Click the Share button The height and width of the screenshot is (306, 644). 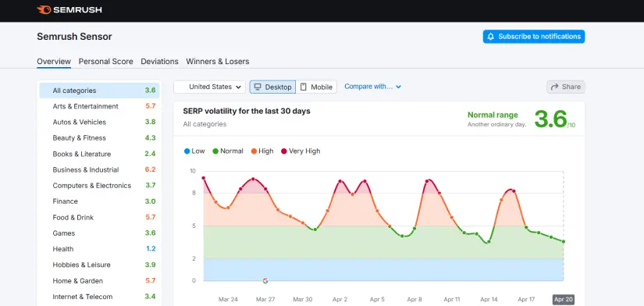(566, 87)
